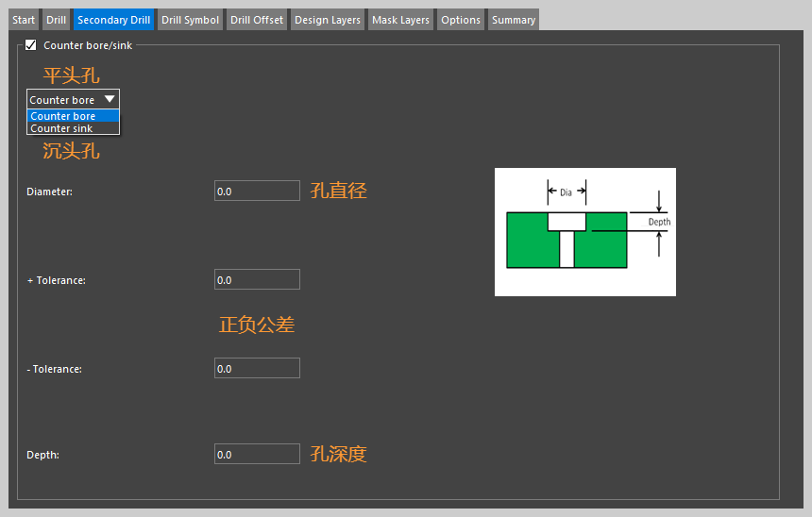Show the Options tab
This screenshot has width=812, height=517.
[x=461, y=20]
